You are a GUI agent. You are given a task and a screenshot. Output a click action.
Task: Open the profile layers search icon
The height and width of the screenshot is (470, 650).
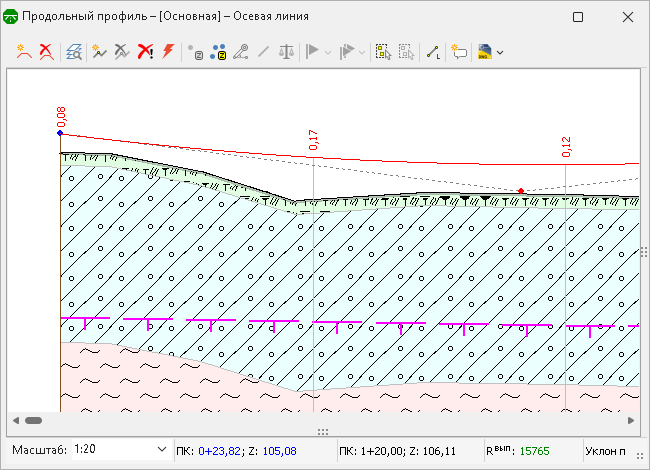[x=73, y=50]
